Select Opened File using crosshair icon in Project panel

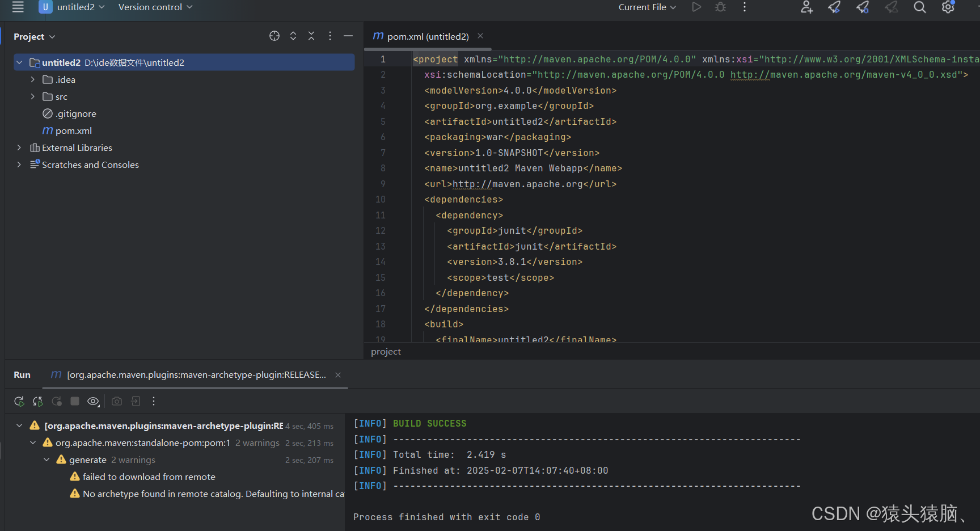274,36
